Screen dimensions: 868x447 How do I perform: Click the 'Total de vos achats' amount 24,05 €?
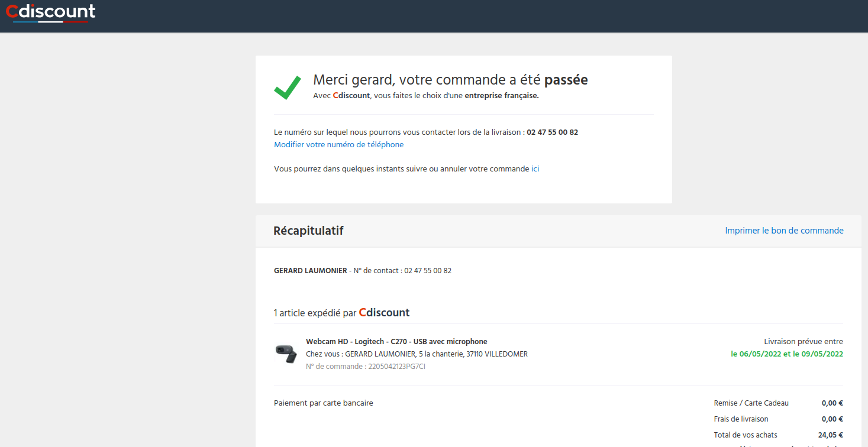click(830, 435)
